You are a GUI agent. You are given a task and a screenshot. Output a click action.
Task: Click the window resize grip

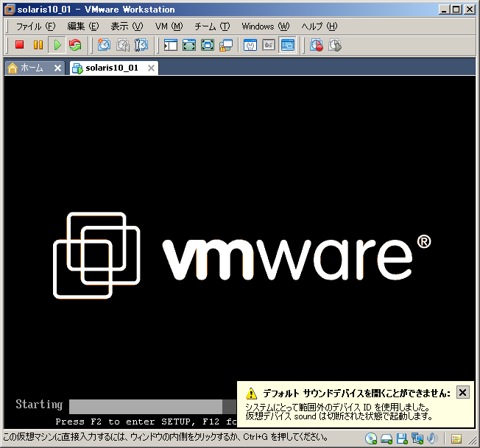click(473, 441)
